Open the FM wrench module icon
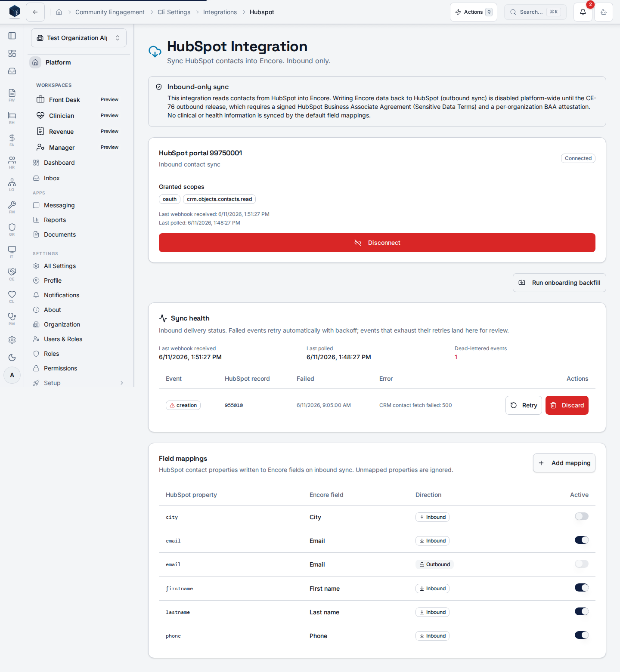620x672 pixels. click(12, 207)
